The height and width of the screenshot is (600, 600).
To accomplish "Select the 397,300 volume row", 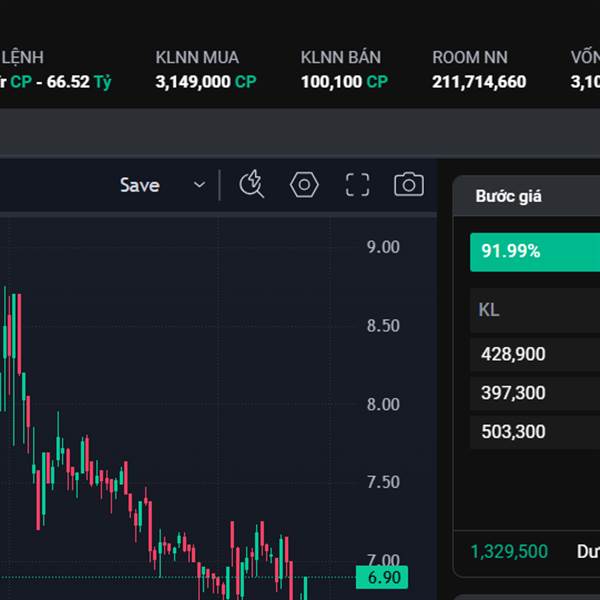I will pos(512,393).
